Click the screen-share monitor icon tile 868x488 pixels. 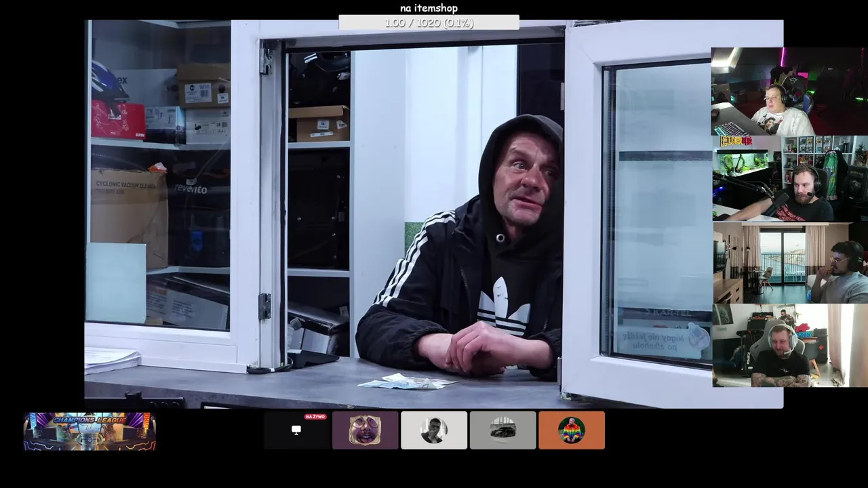click(x=296, y=430)
